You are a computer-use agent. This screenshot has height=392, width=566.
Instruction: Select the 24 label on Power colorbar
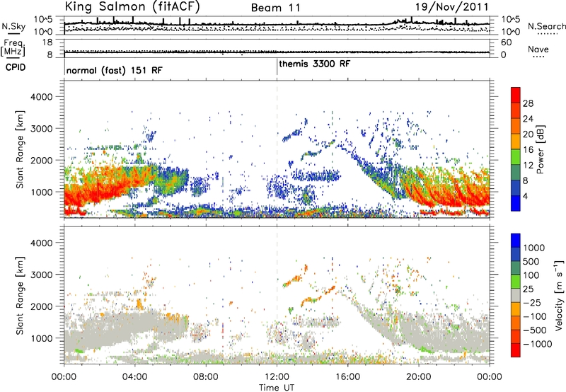point(528,119)
